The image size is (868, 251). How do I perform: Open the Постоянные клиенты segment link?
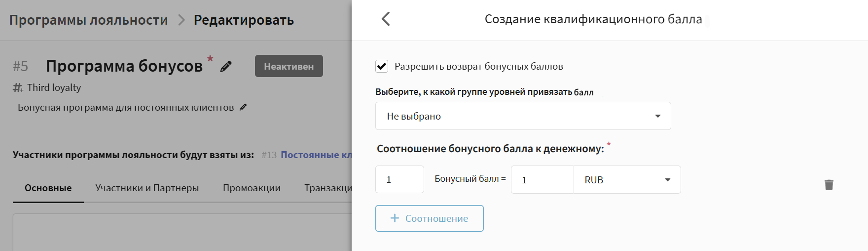point(316,155)
